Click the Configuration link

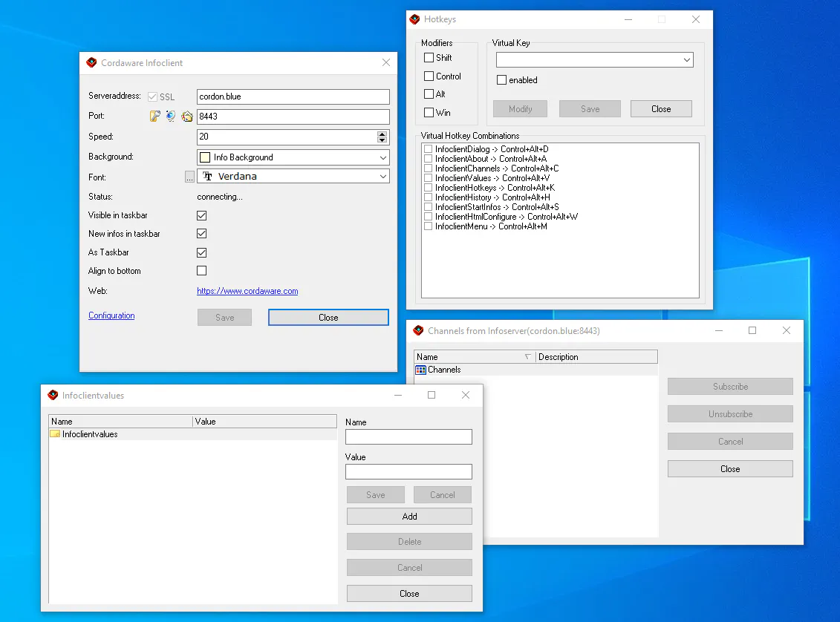(x=111, y=315)
